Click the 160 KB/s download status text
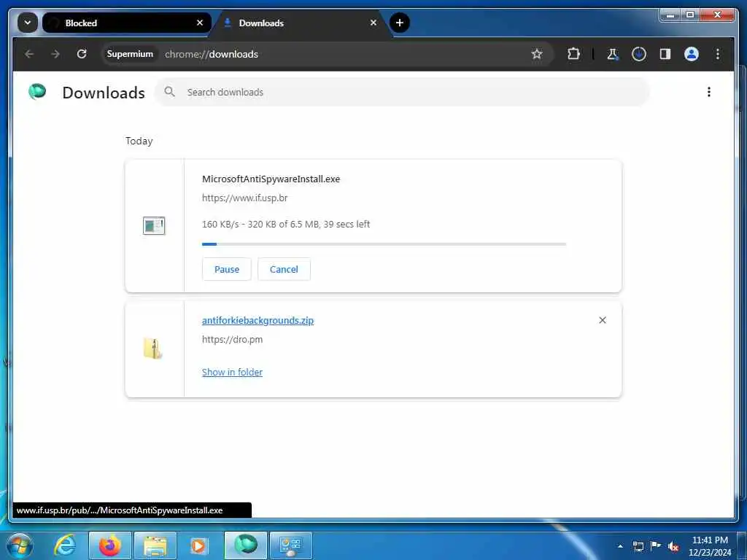747x560 pixels. point(286,225)
